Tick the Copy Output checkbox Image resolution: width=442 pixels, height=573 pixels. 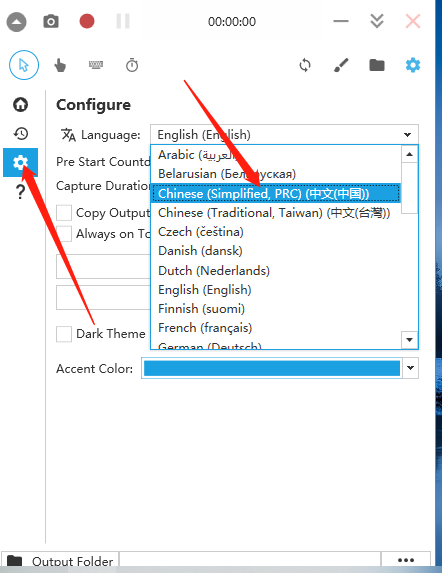click(64, 213)
